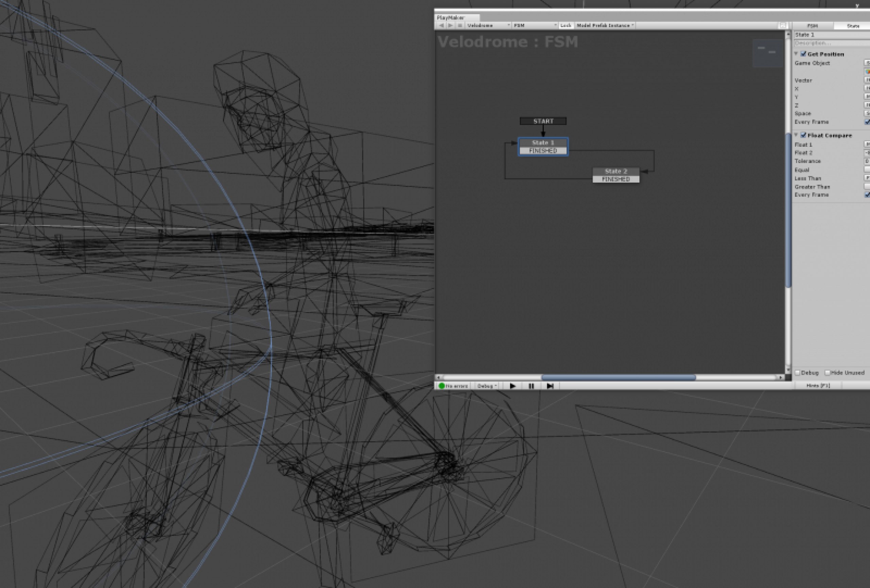870x588 pixels.
Task: Switch to the State inspector tab
Action: tap(852, 26)
